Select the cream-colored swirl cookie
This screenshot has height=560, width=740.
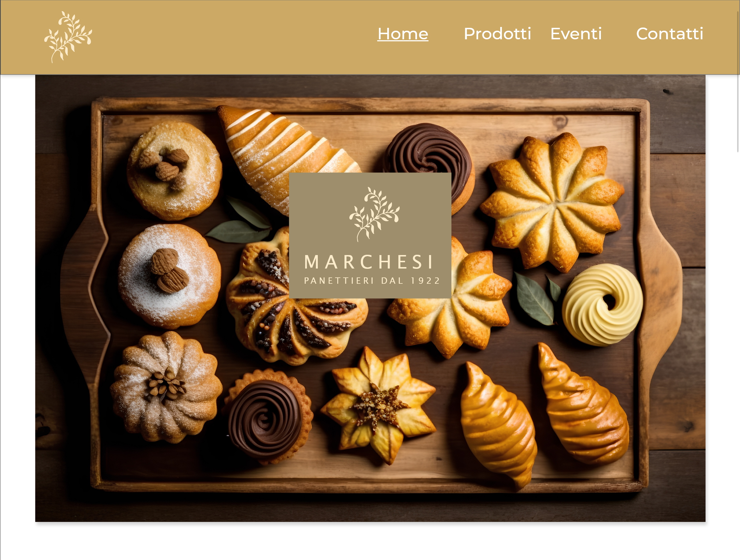tap(602, 305)
